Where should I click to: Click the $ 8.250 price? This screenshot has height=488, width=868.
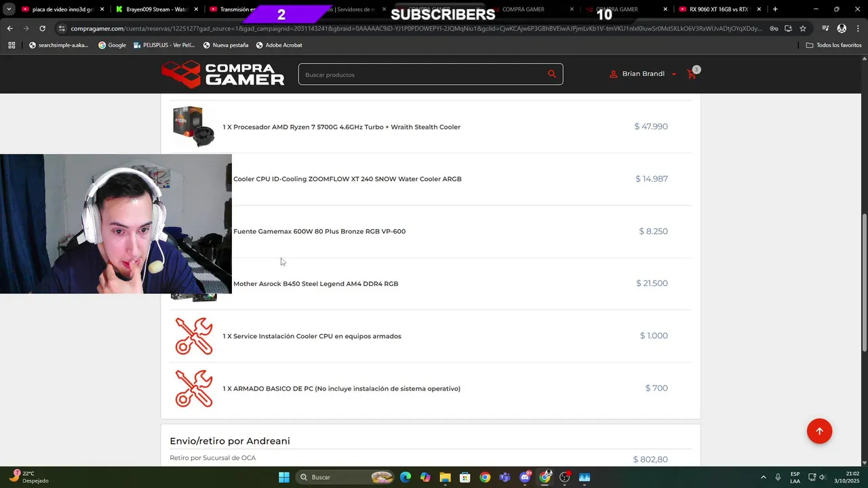pos(653,231)
